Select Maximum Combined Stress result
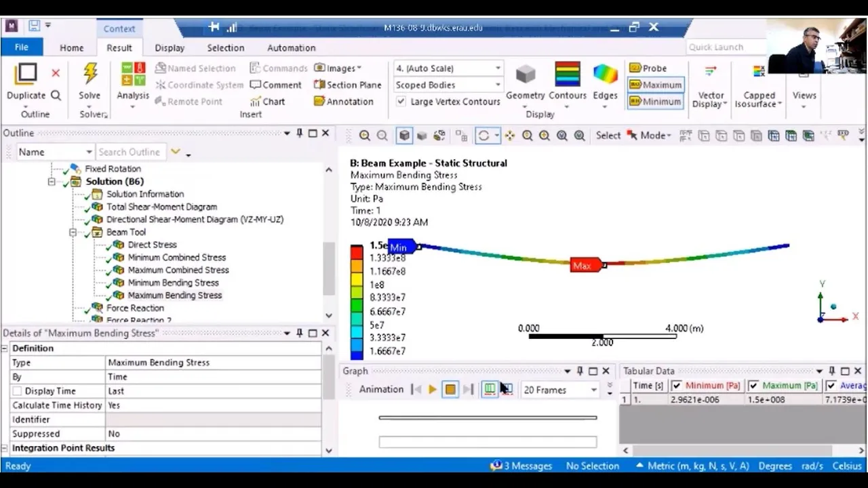The width and height of the screenshot is (868, 488). (178, 270)
